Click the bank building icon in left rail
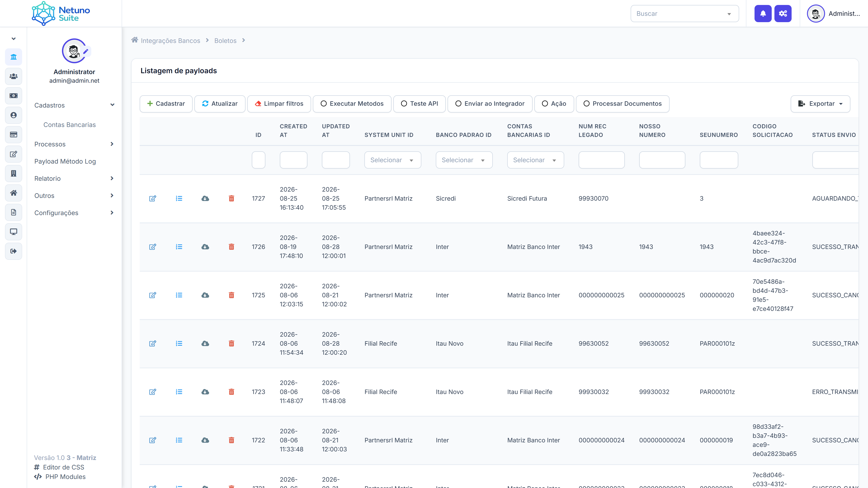 click(x=14, y=57)
